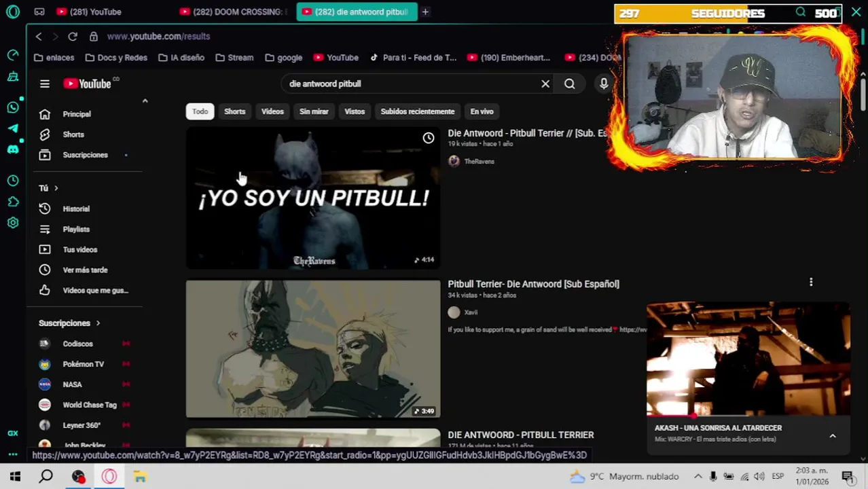This screenshot has width=868, height=489.
Task: Open settings gear icon in Opera sidebar
Action: (x=13, y=223)
